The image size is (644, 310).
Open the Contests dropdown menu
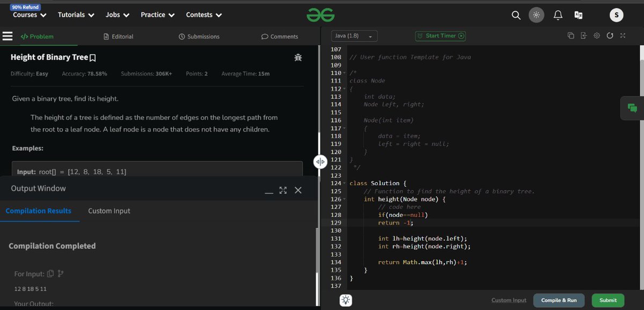[204, 15]
